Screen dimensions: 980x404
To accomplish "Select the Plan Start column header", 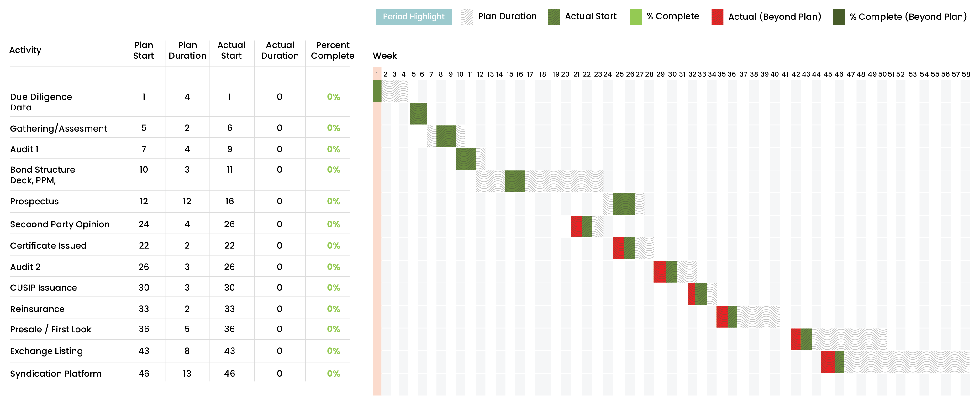I will (143, 50).
